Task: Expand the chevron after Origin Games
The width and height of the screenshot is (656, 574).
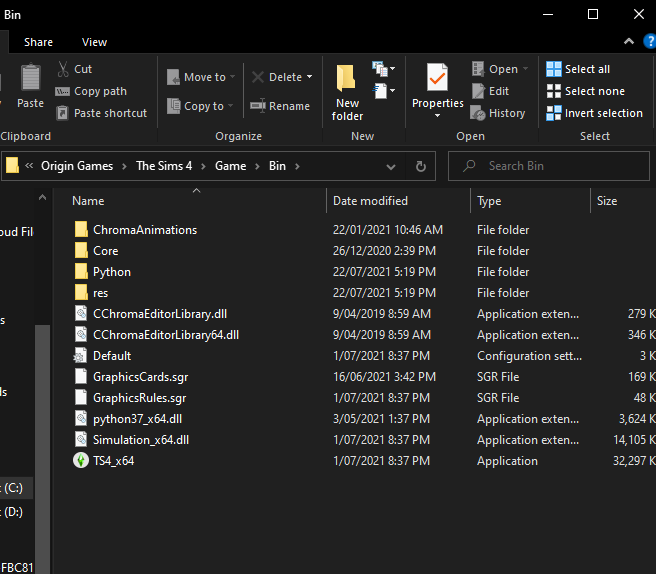Action: (x=124, y=167)
